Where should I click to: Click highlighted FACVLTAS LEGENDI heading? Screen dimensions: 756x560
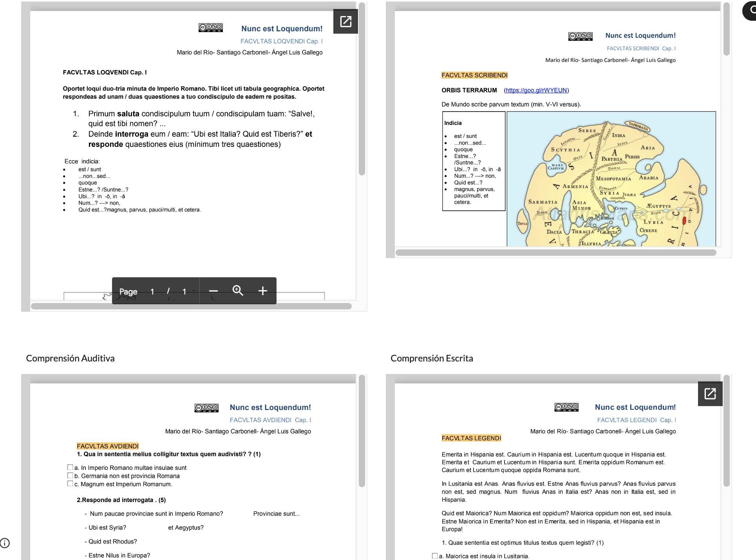pyautogui.click(x=471, y=438)
